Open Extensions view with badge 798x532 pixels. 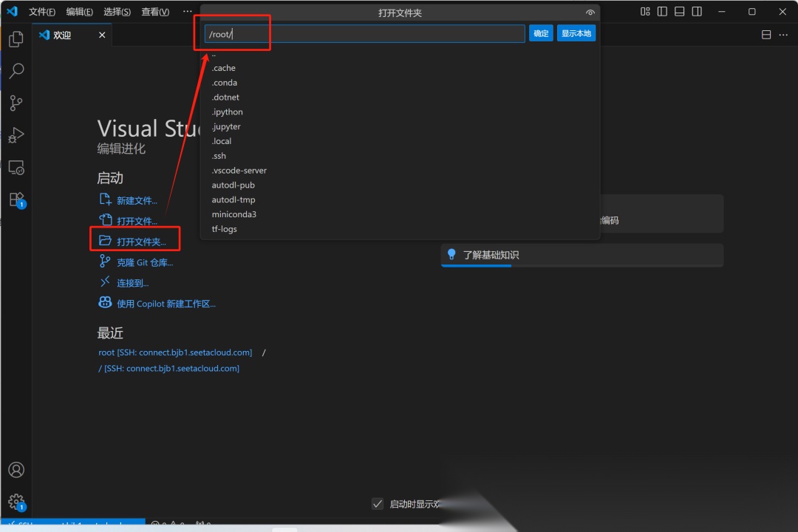(16, 199)
